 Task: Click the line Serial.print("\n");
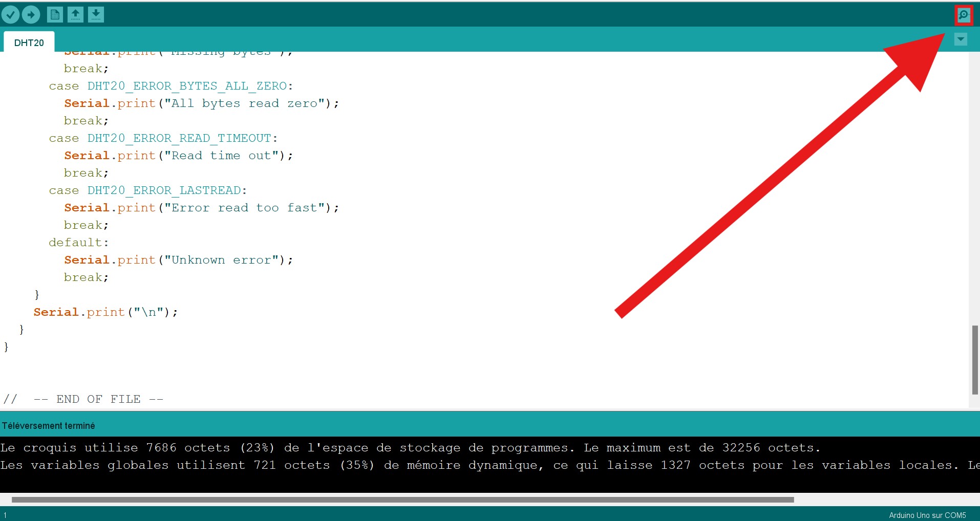[x=106, y=312]
